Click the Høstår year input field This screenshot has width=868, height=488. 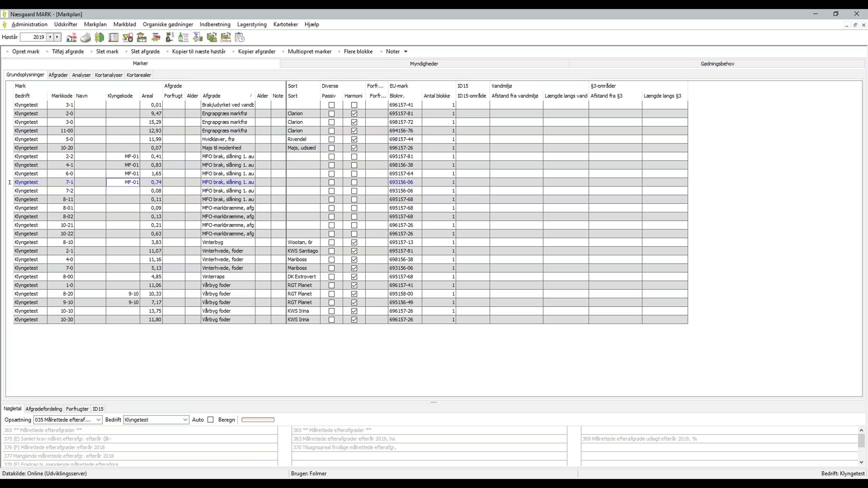(33, 37)
